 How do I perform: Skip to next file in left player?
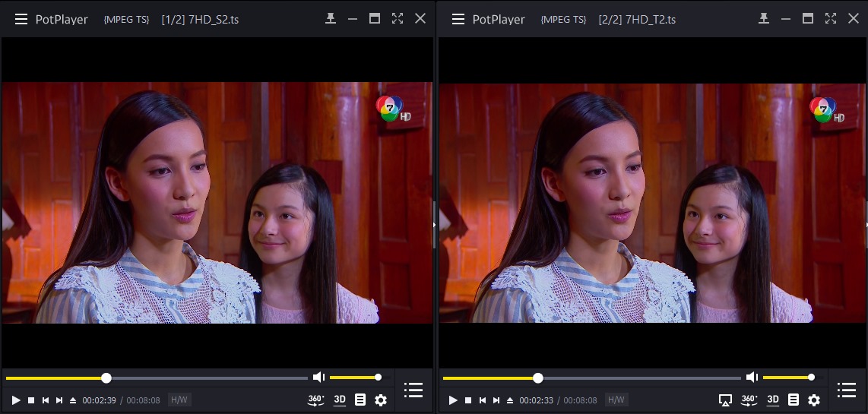click(x=59, y=400)
